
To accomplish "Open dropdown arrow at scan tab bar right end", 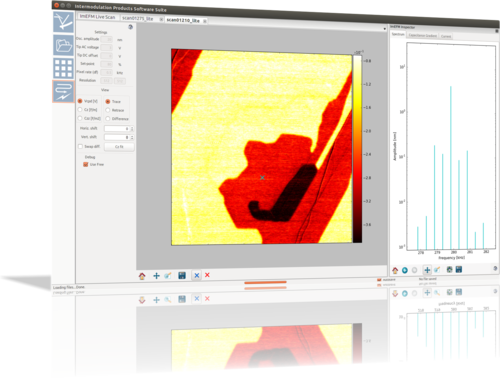I will 385,29.
